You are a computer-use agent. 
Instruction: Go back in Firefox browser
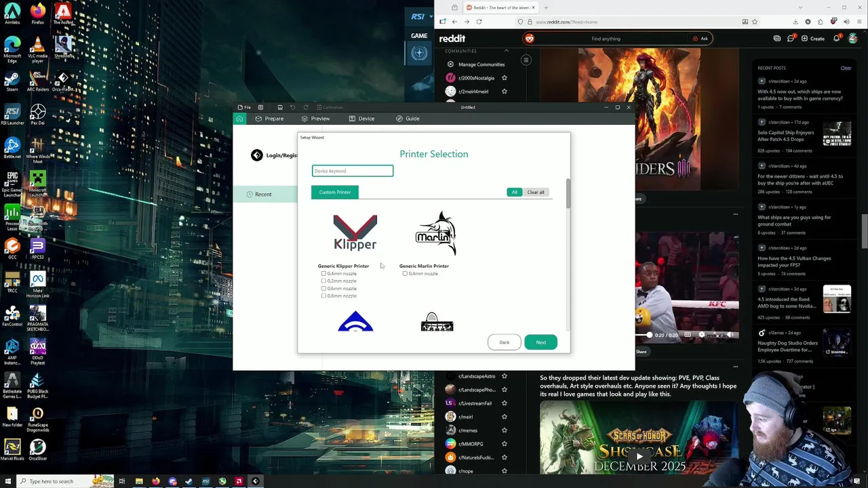pyautogui.click(x=454, y=22)
